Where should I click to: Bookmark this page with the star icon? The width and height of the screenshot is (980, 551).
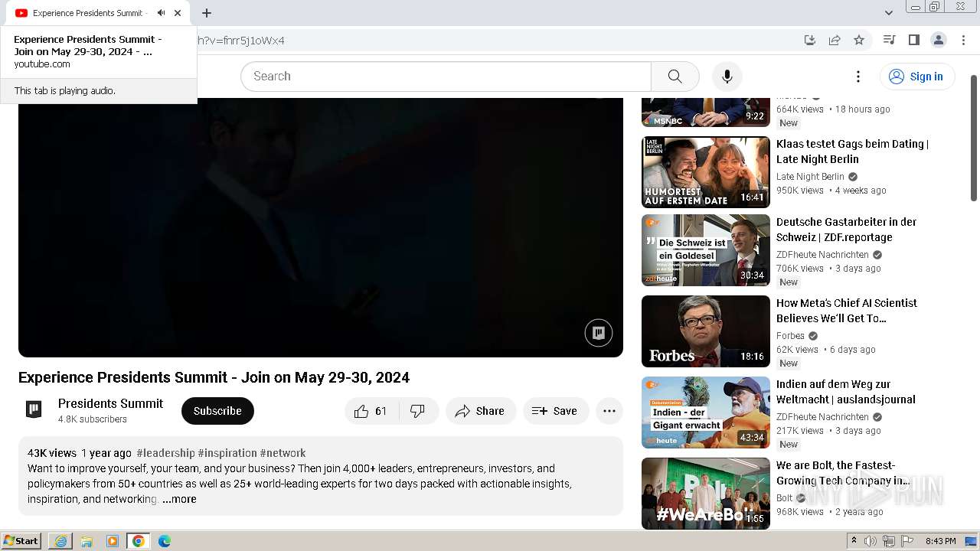859,40
